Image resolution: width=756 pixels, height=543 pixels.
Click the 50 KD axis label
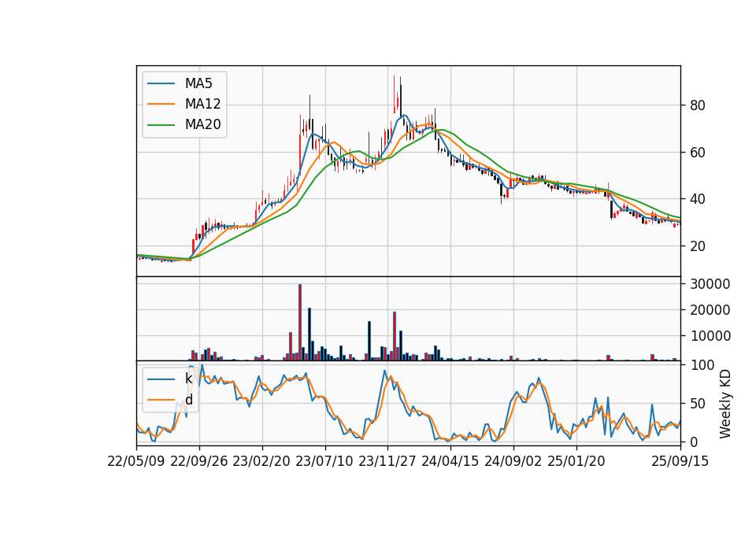[x=697, y=404]
